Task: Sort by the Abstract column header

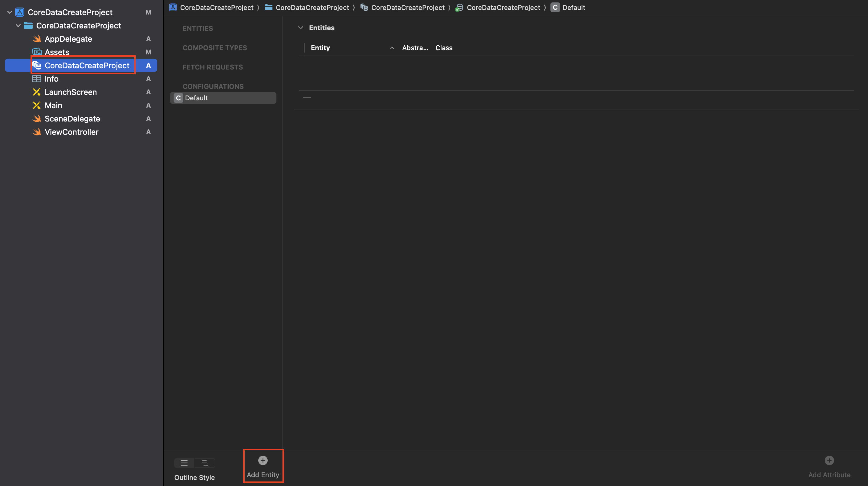Action: pyautogui.click(x=415, y=48)
